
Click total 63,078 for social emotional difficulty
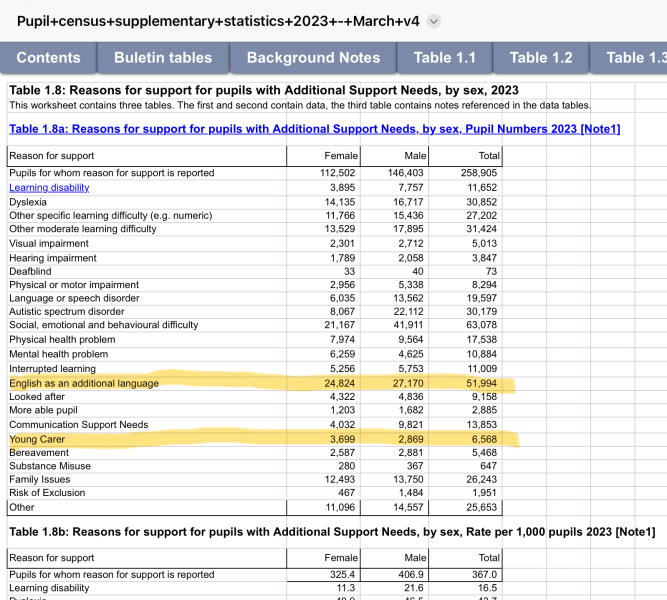(x=482, y=325)
